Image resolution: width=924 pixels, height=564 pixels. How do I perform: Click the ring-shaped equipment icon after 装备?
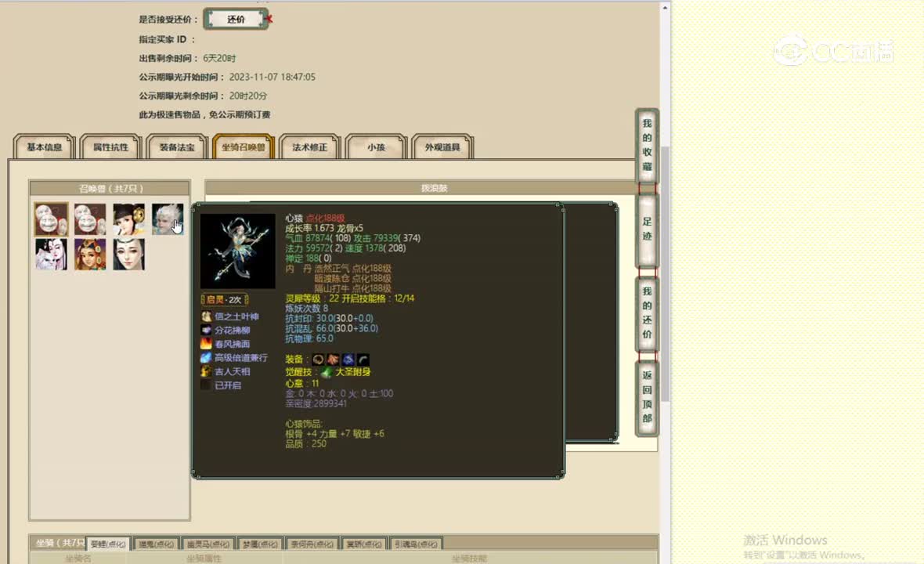318,360
